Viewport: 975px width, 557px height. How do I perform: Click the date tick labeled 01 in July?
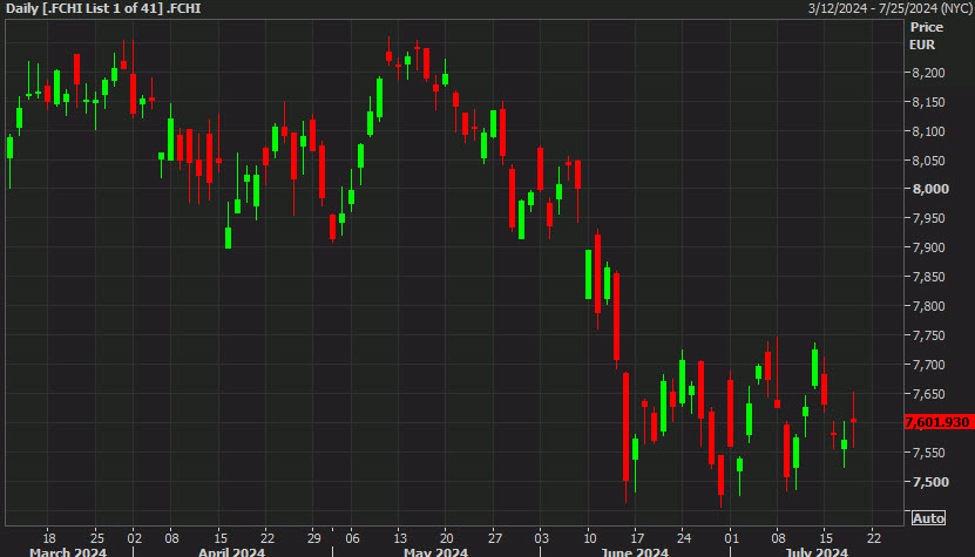pos(731,538)
